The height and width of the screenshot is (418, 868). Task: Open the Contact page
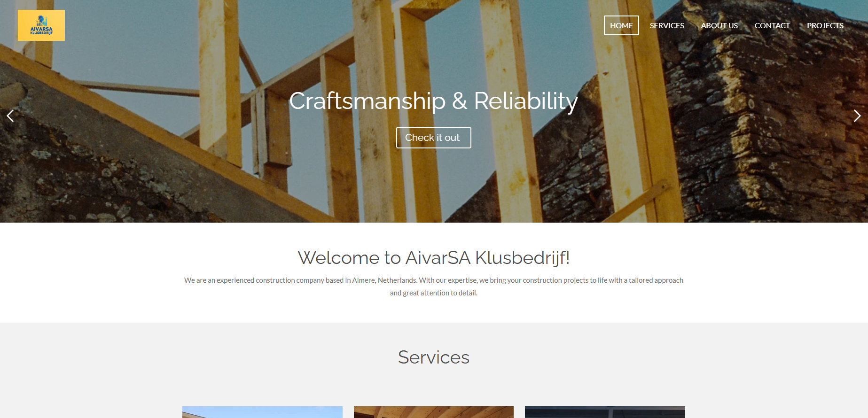[772, 25]
